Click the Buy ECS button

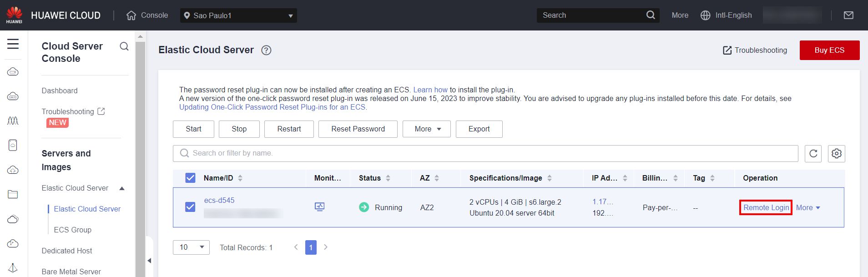[829, 50]
